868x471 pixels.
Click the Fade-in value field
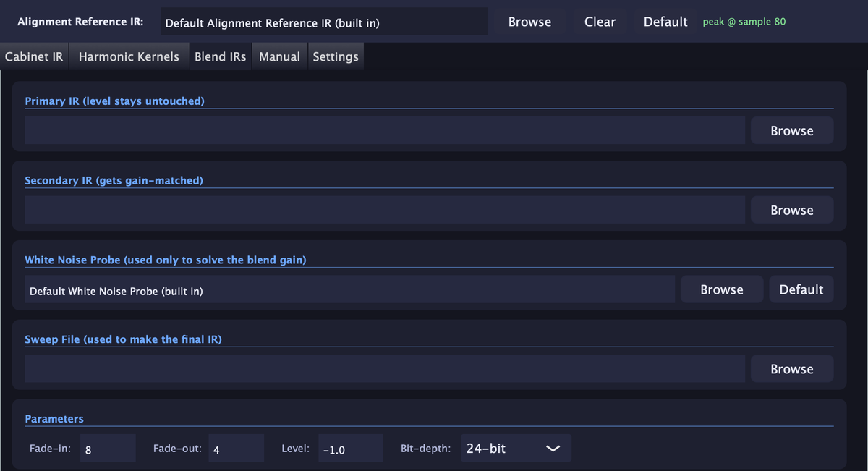pos(108,449)
